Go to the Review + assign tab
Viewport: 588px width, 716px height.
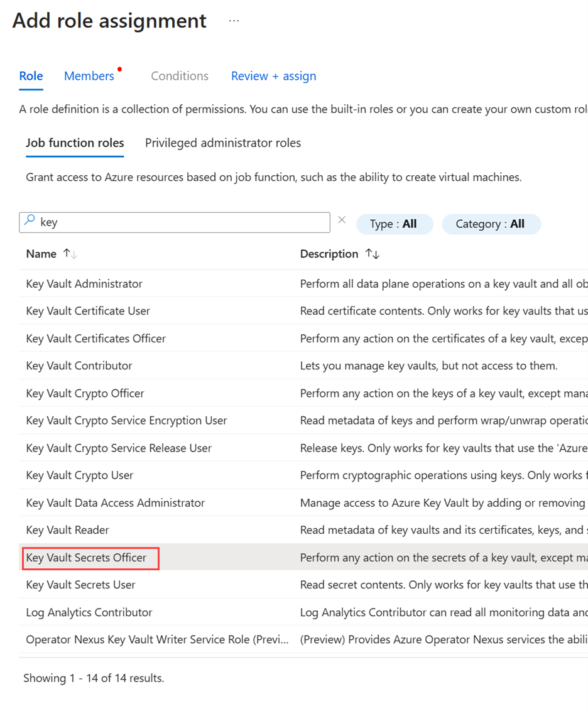click(273, 76)
